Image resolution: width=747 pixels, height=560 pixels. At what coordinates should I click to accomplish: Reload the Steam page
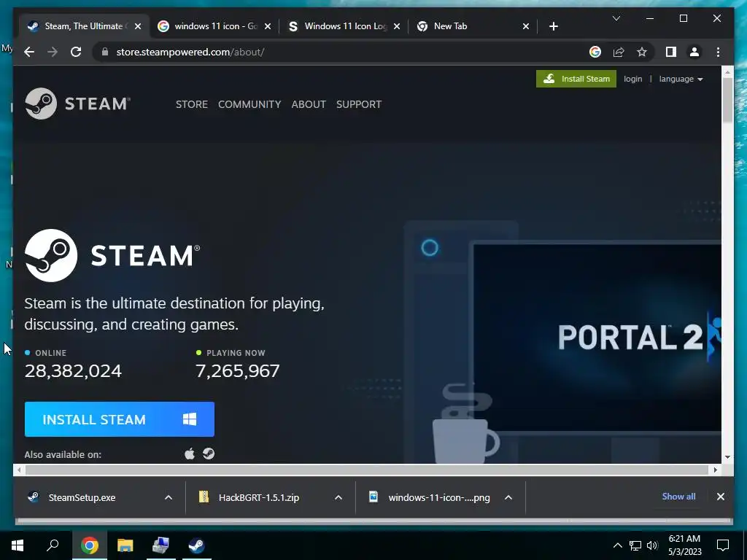click(x=76, y=52)
